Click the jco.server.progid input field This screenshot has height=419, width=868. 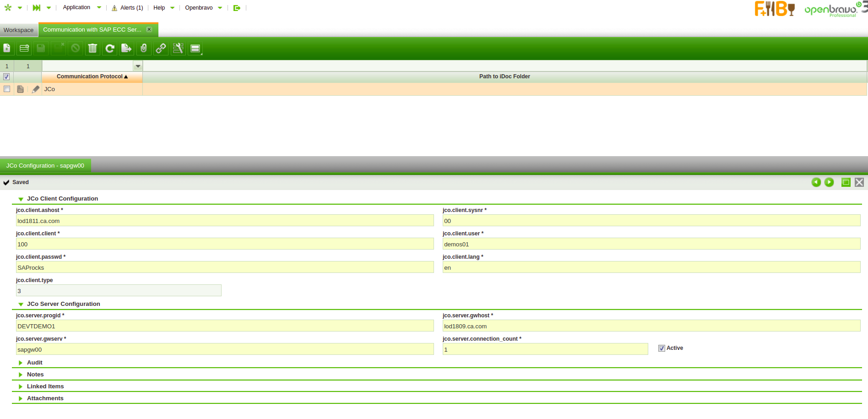[x=225, y=326]
